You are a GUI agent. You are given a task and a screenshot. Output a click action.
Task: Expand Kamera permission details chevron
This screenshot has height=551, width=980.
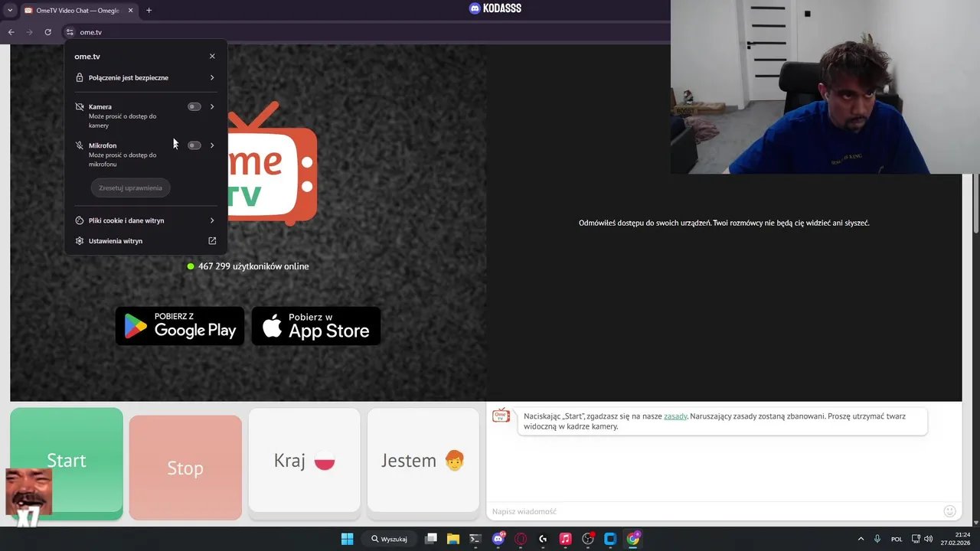212,107
